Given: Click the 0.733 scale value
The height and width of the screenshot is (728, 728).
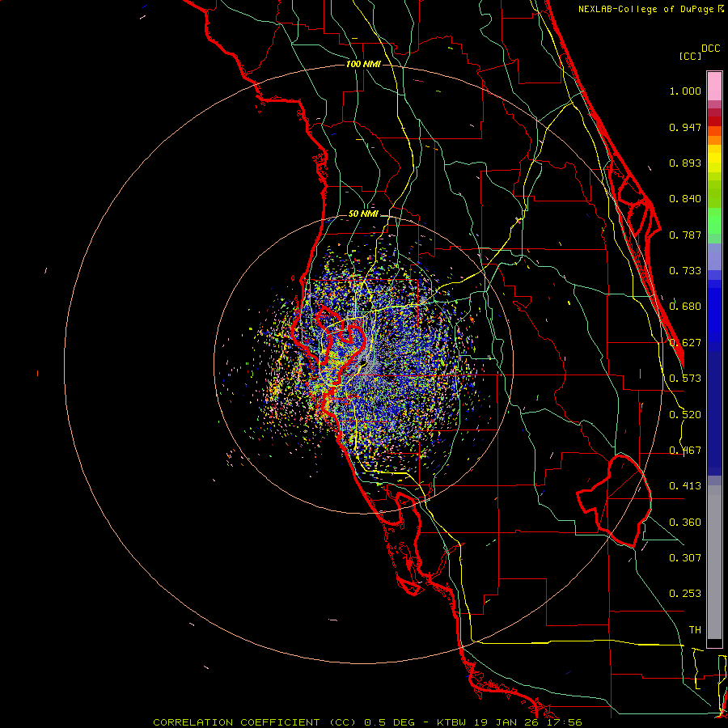Looking at the screenshot, I should pos(685,271).
